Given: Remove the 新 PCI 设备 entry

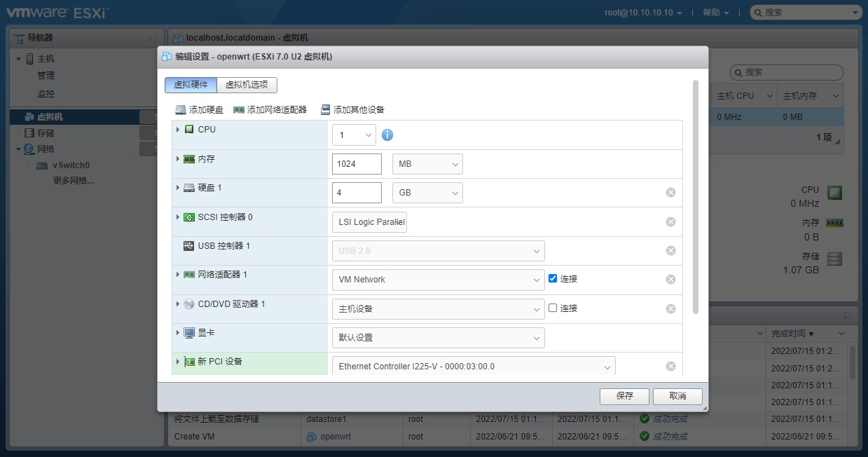Looking at the screenshot, I should click(670, 365).
